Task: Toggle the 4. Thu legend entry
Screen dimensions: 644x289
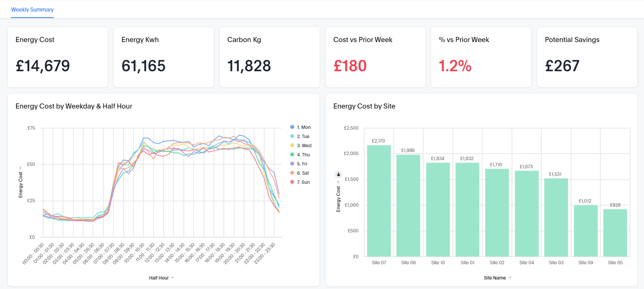Action: point(300,155)
